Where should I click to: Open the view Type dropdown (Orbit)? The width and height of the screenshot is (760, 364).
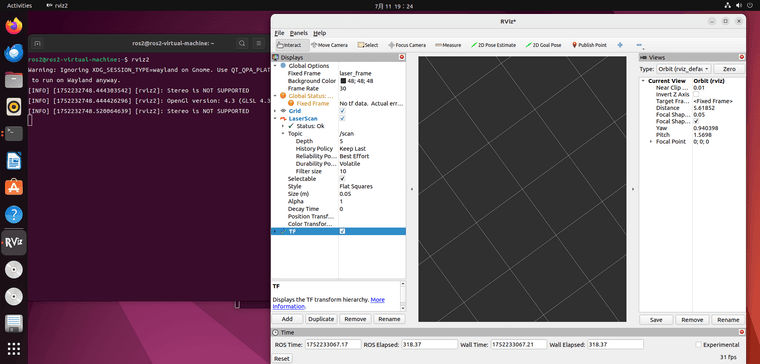[x=683, y=69]
